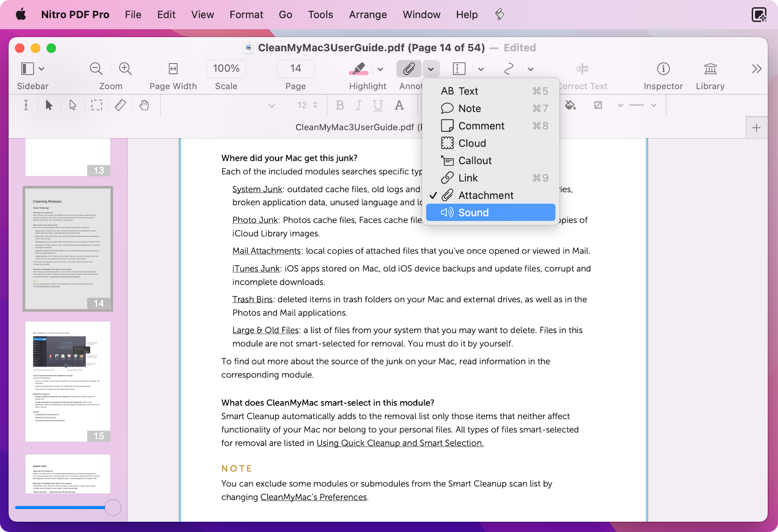This screenshot has width=778, height=532.
Task: Select the Hand pan tool
Action: pos(144,105)
